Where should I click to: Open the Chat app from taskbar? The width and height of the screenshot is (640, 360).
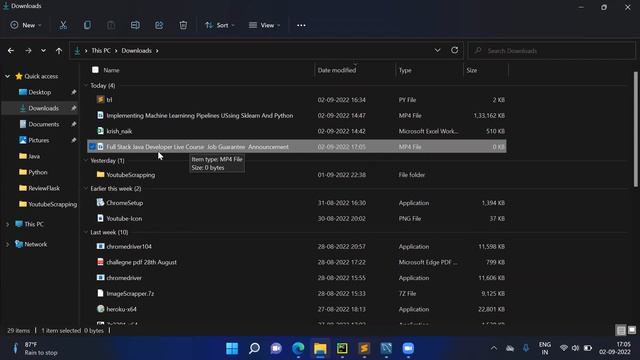click(x=276, y=348)
